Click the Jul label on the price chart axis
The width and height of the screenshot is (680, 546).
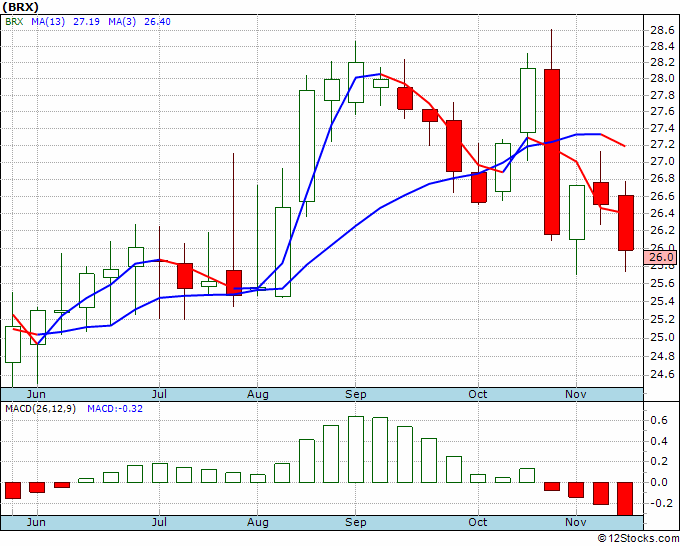click(160, 394)
